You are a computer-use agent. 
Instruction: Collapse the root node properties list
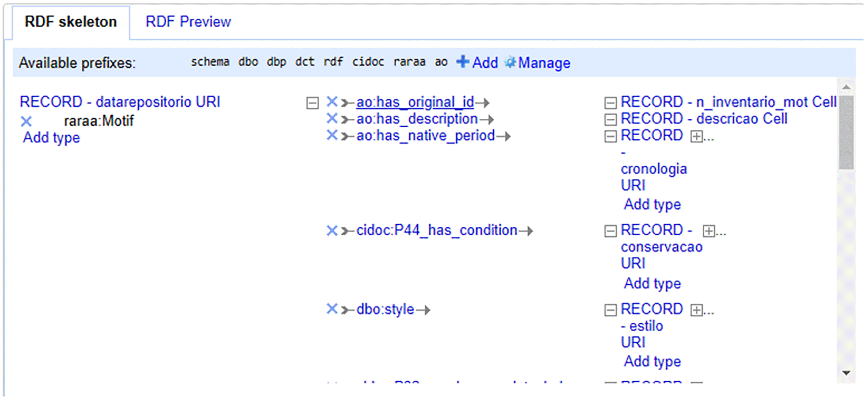tap(312, 103)
